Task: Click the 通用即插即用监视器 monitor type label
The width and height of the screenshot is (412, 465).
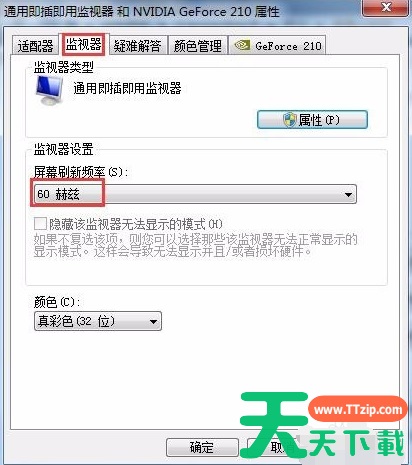Action: click(x=127, y=88)
